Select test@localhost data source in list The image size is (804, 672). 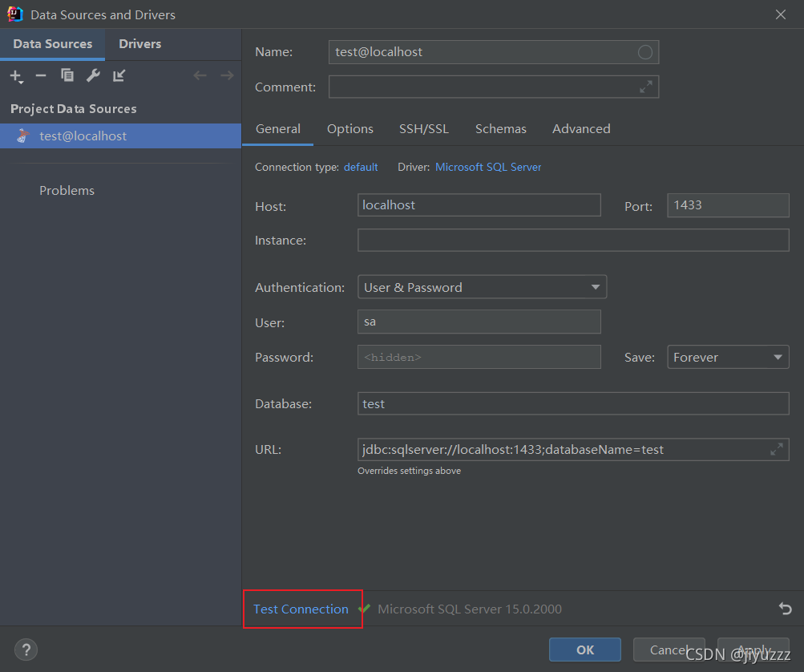[120, 136]
